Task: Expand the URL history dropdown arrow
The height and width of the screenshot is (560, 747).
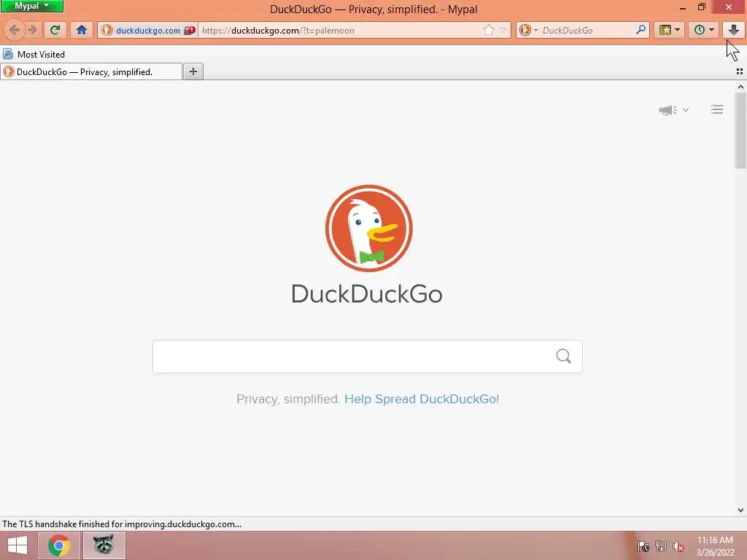Action: click(503, 31)
